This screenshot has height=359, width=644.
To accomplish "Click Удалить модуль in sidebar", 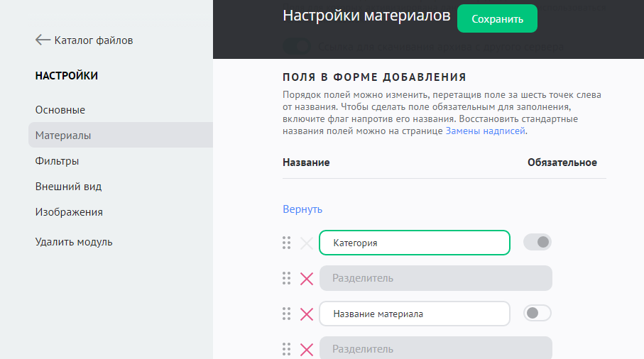I will (74, 242).
